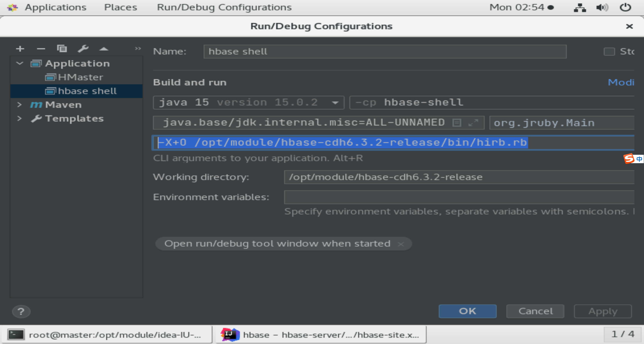Click the Cancel button
The height and width of the screenshot is (344, 644).
535,311
